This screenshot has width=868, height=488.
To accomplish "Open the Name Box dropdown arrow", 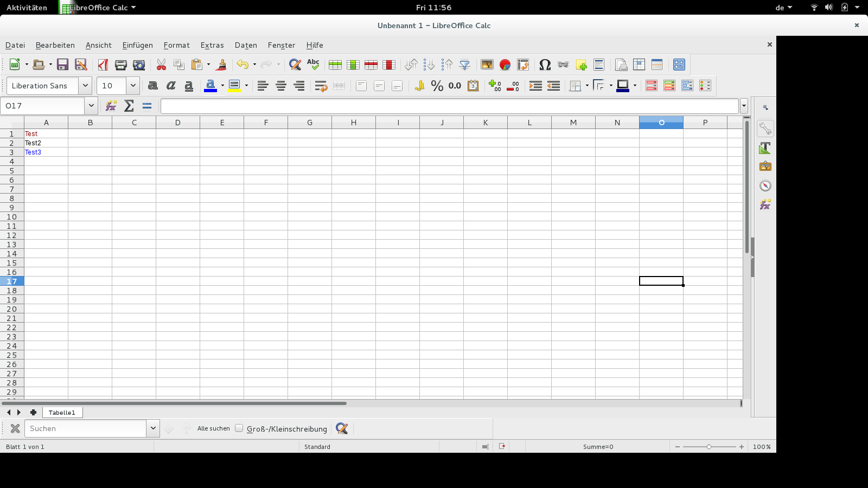I will [91, 106].
